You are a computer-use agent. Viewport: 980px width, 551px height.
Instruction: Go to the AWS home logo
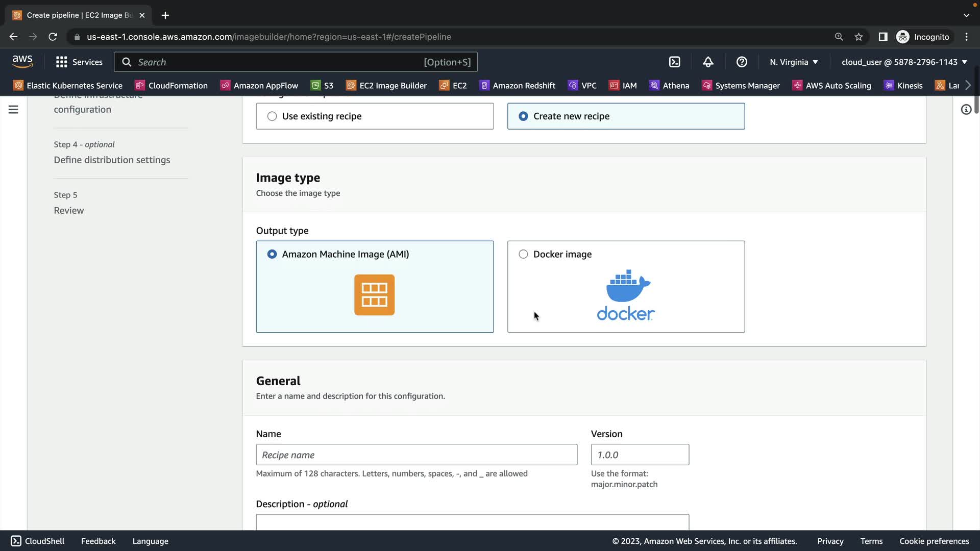[22, 62]
